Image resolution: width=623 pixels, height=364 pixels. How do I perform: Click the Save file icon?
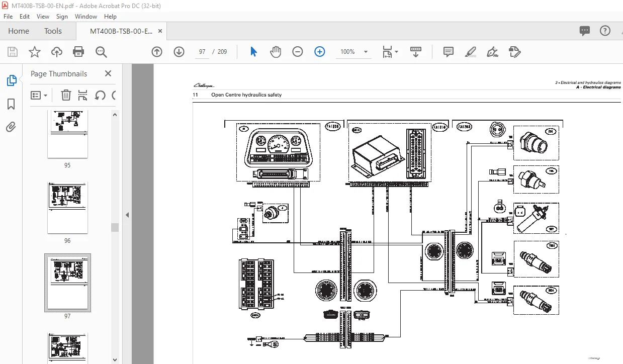[13, 52]
